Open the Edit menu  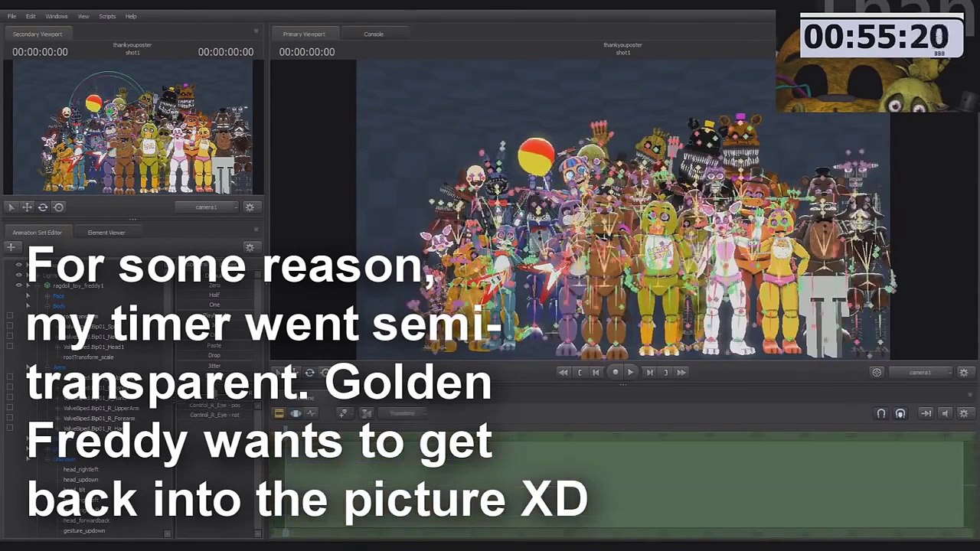click(x=31, y=16)
